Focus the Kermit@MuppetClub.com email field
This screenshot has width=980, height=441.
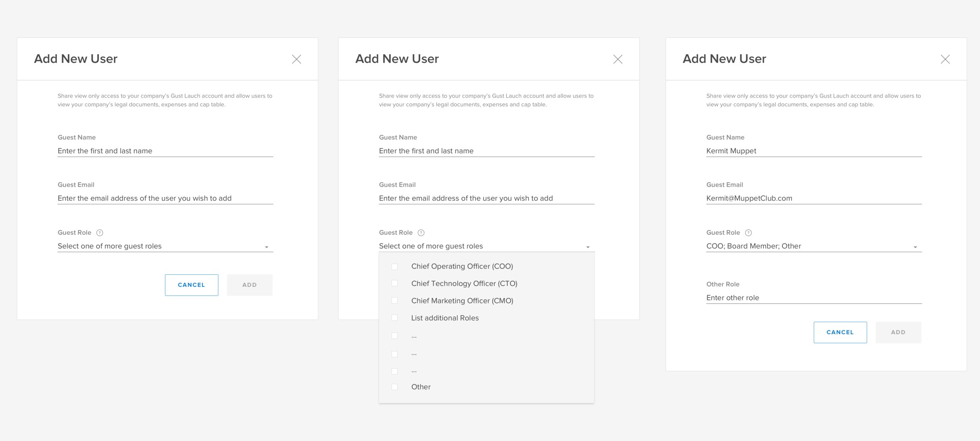point(813,198)
